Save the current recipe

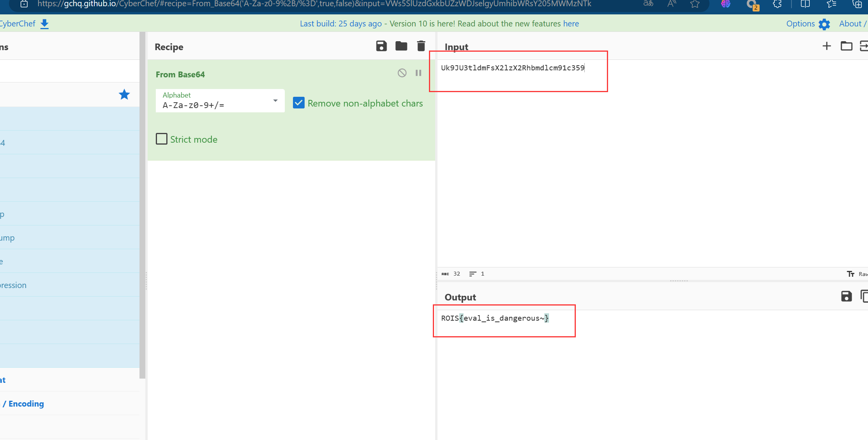click(381, 46)
